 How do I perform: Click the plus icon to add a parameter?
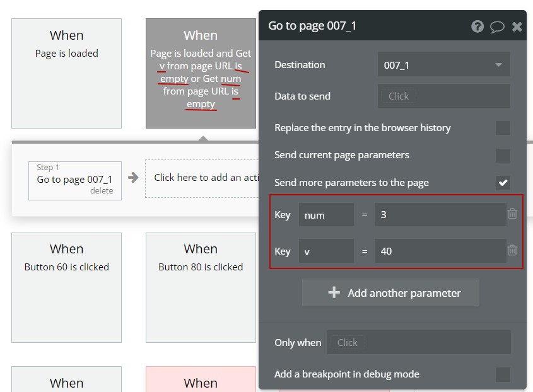[x=334, y=292]
